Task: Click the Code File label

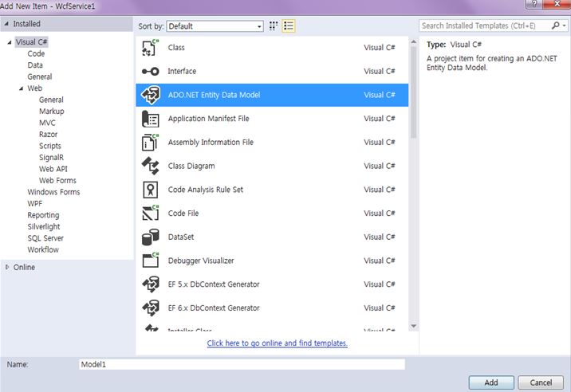Action: point(183,214)
